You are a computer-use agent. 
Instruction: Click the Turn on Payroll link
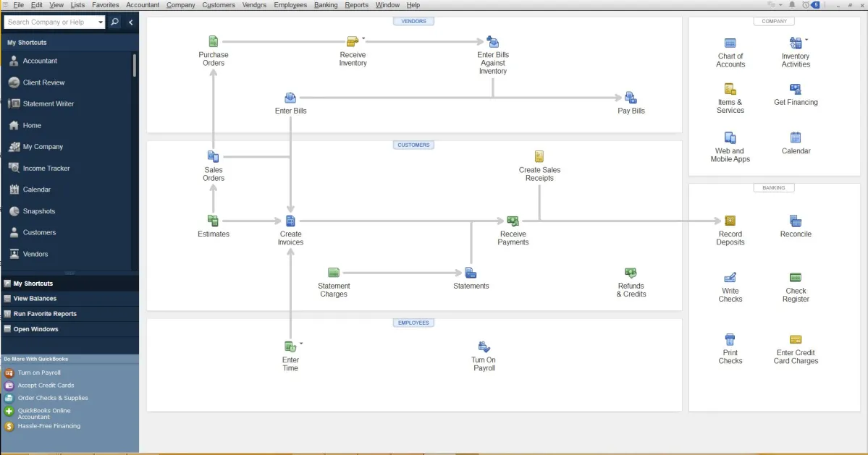[41, 372]
